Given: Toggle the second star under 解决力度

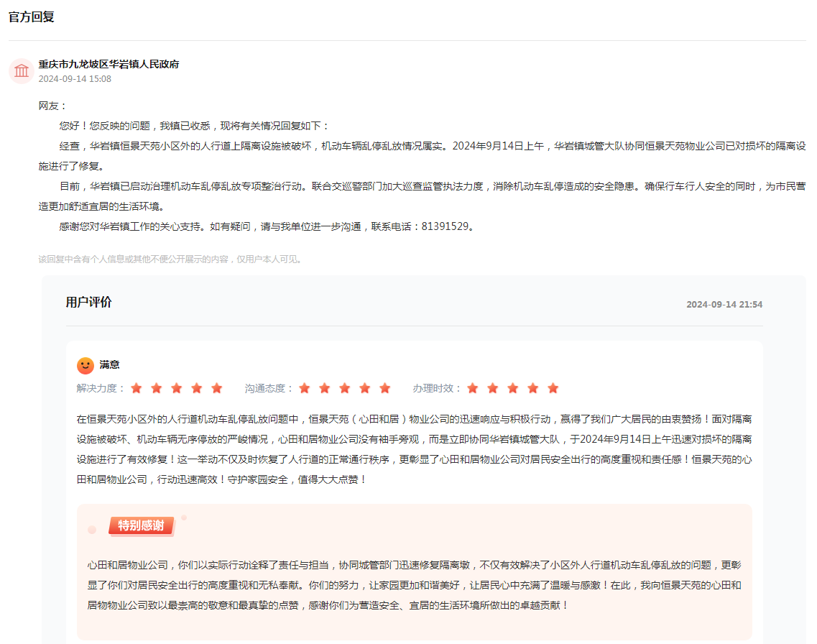Looking at the screenshot, I should pos(157,387).
